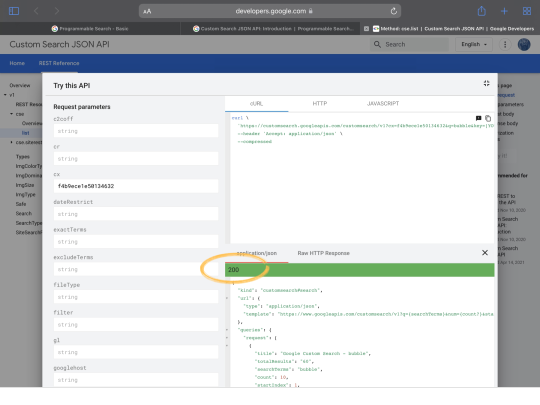Go to the Home nav link

point(17,63)
